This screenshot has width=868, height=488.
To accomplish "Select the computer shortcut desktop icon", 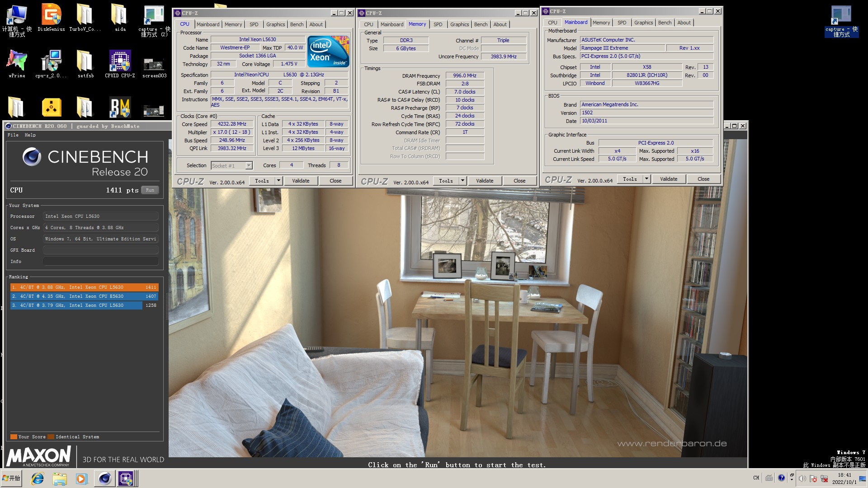I will click(17, 20).
